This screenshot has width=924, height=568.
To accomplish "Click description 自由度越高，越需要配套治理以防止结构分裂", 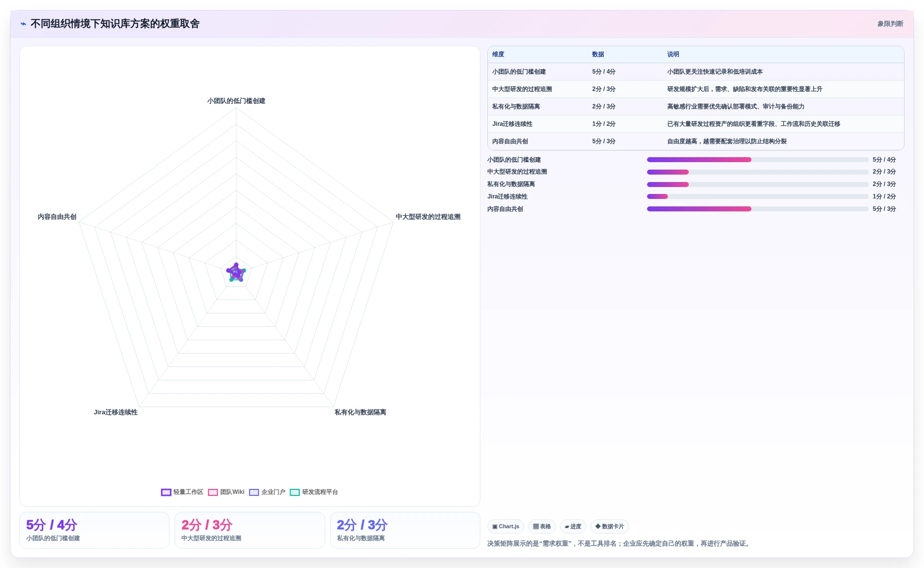I will [727, 141].
